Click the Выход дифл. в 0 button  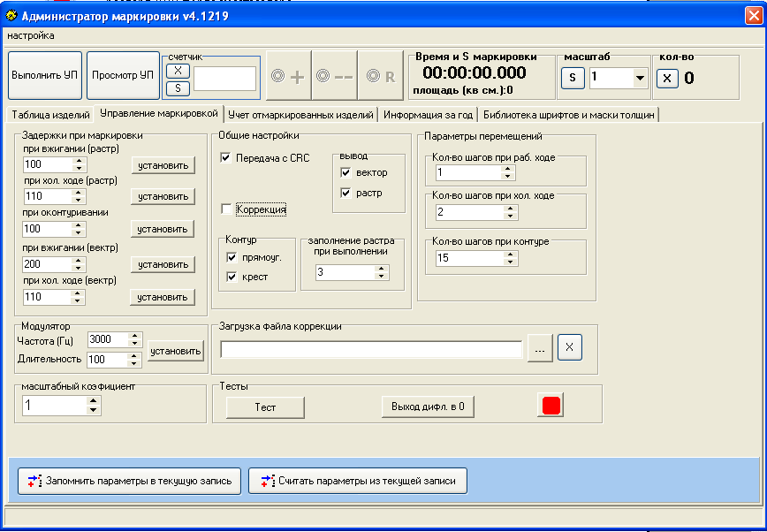coord(428,407)
